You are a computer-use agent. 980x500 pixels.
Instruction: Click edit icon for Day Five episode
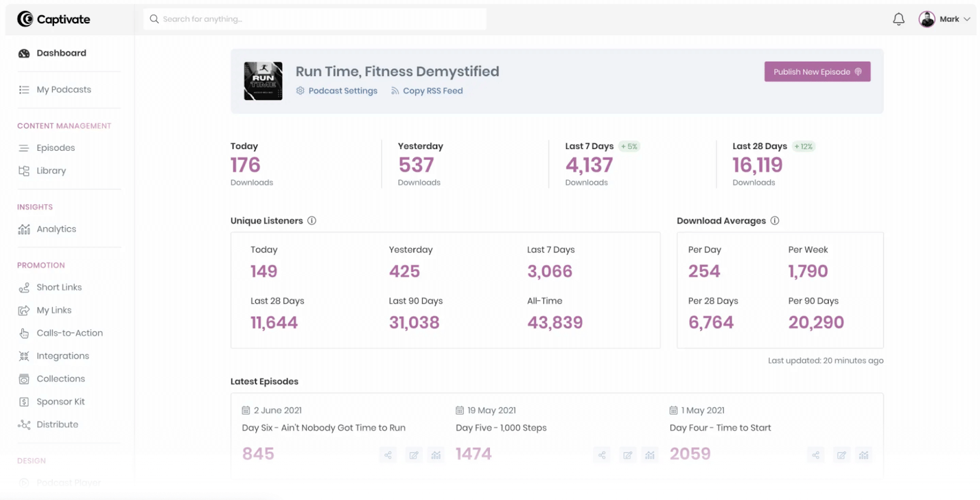(x=628, y=455)
